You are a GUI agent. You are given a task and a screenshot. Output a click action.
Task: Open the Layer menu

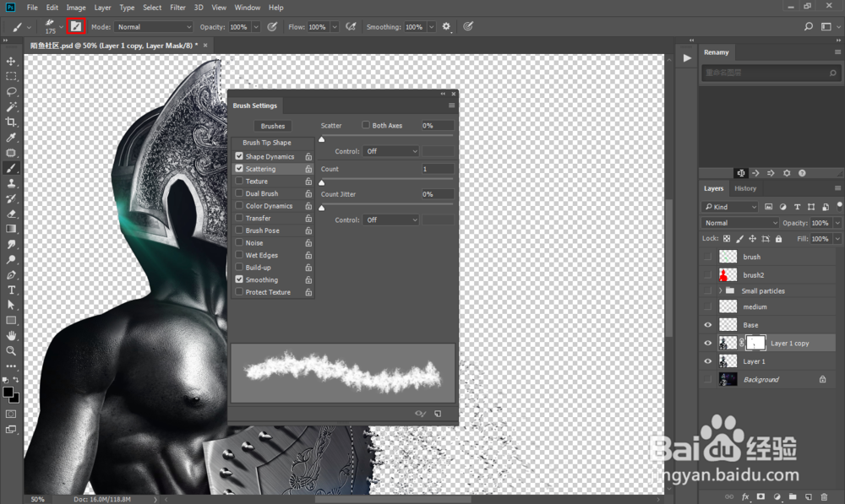click(x=102, y=8)
